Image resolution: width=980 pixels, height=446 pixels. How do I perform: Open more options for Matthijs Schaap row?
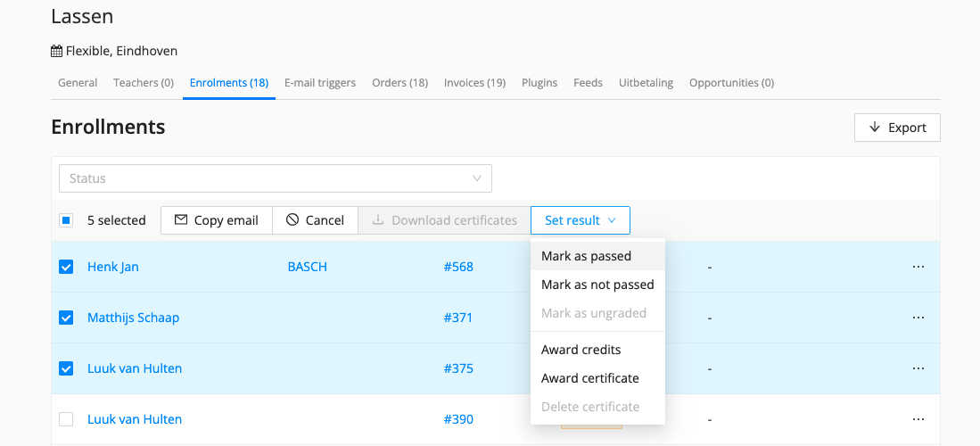[918, 318]
